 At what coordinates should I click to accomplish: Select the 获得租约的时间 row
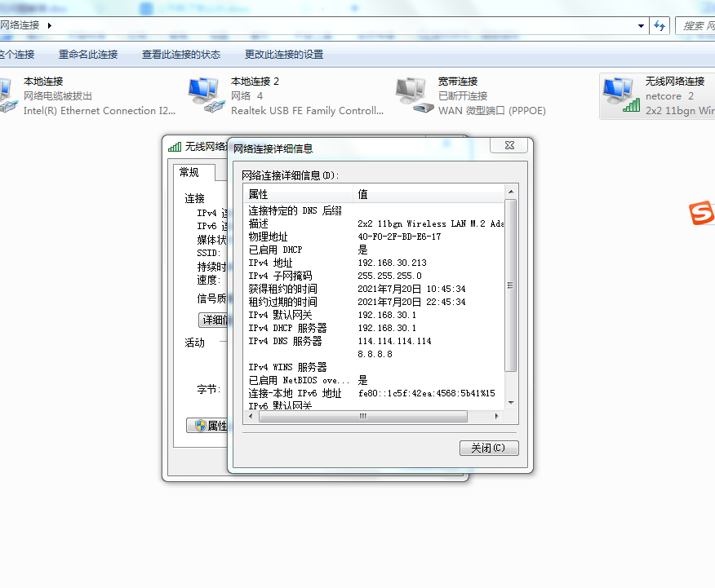(374, 289)
